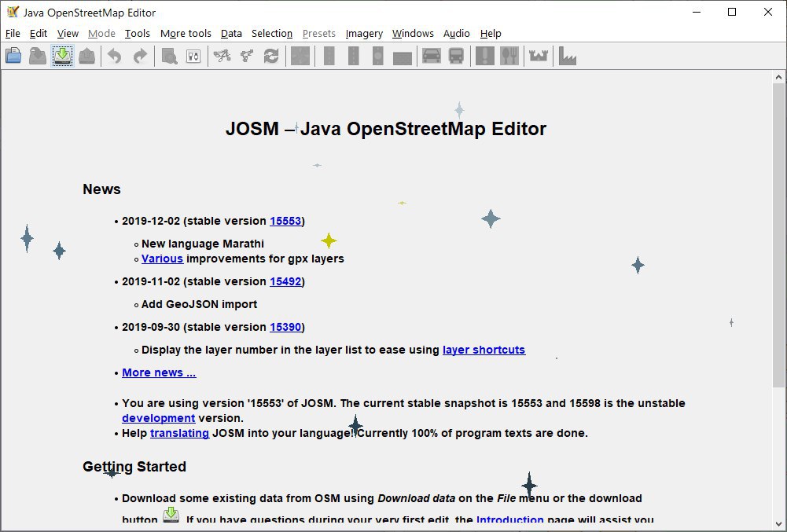Follow the 15553 stable version link
787x532 pixels.
(x=285, y=221)
